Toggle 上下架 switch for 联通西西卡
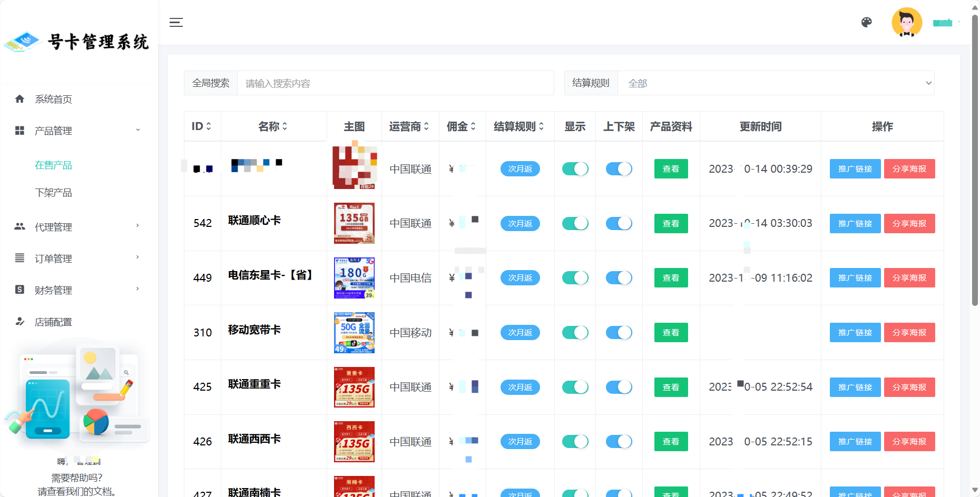 click(x=619, y=441)
